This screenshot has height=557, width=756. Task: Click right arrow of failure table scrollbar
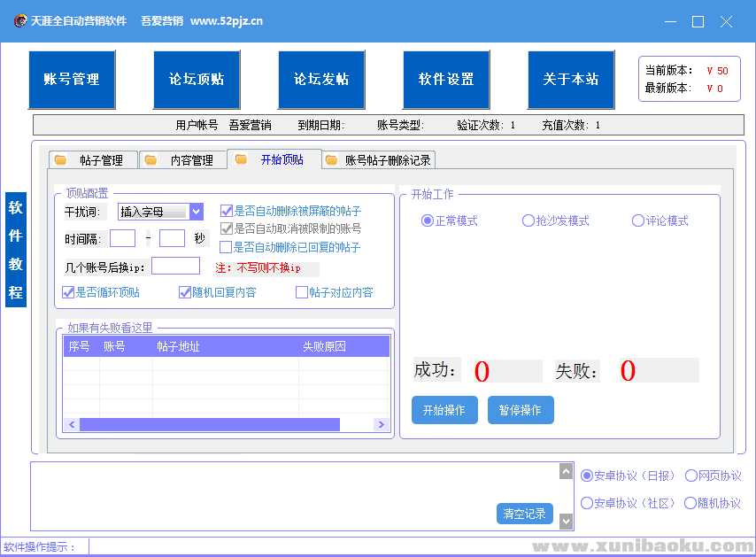click(382, 425)
